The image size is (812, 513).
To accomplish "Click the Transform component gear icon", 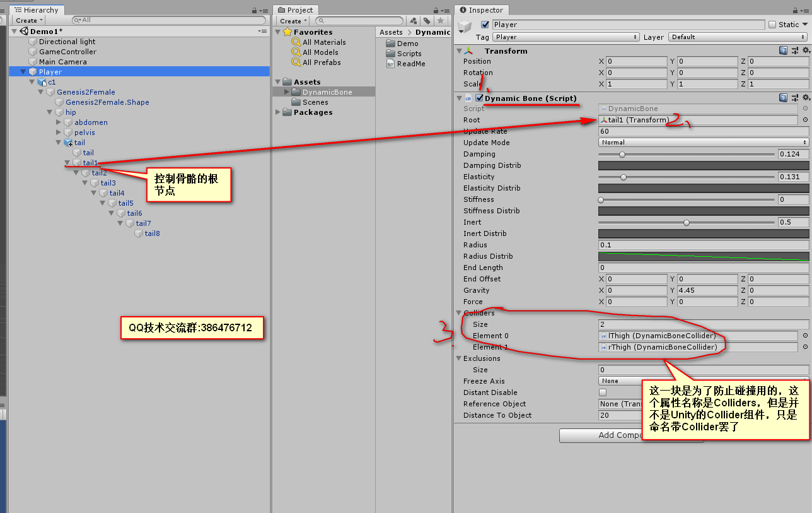I will [805, 50].
